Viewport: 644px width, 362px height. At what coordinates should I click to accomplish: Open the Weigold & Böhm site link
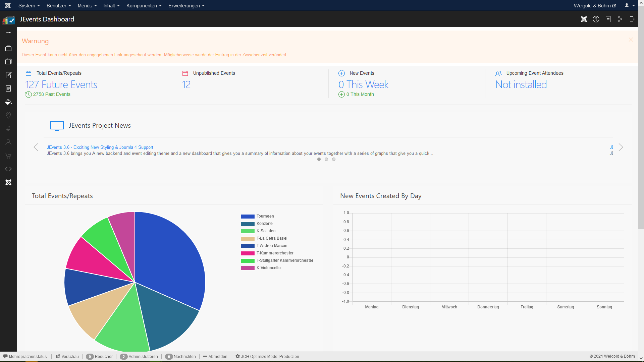click(595, 6)
